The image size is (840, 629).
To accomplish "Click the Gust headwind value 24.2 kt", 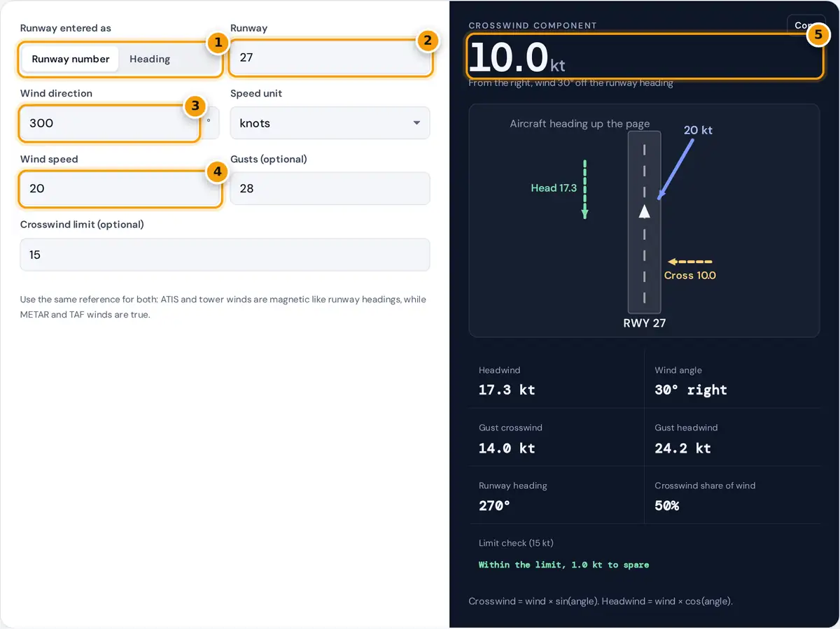I will (x=682, y=448).
